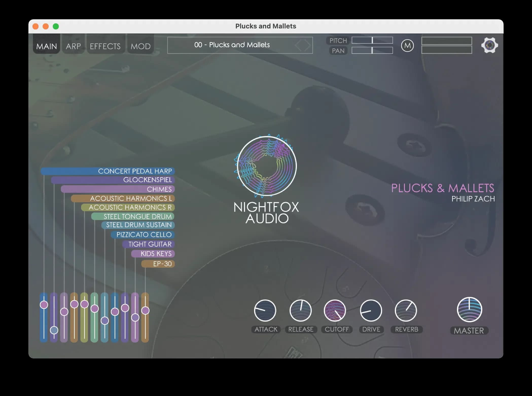Toggle the Pizzicato Cello layer
532x396 pixels.
coord(143,235)
